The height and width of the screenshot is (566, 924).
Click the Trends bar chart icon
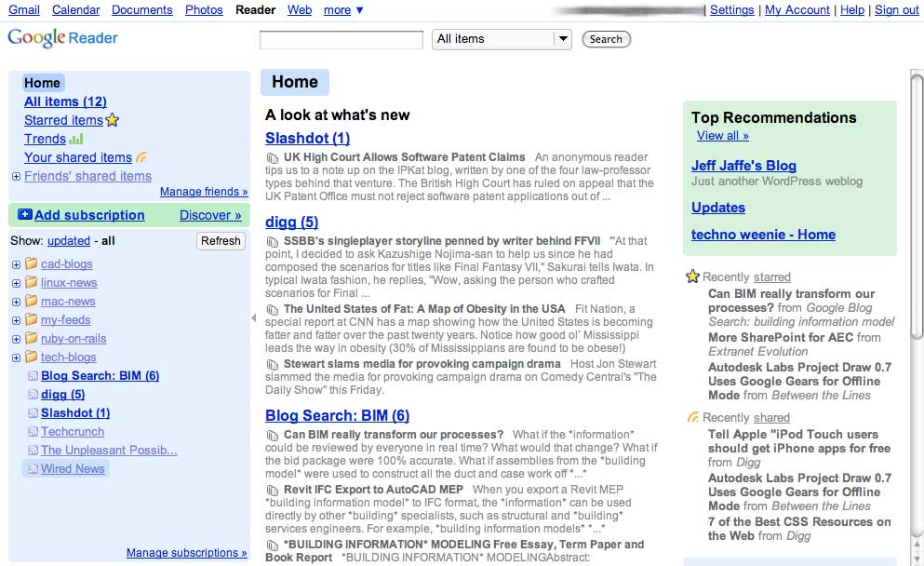(76, 139)
